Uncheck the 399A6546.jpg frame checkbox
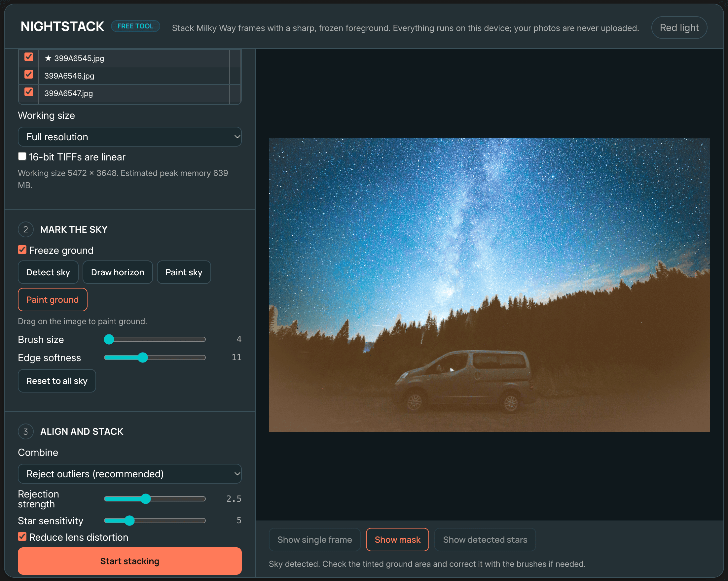Image resolution: width=728 pixels, height=581 pixels. (x=29, y=75)
